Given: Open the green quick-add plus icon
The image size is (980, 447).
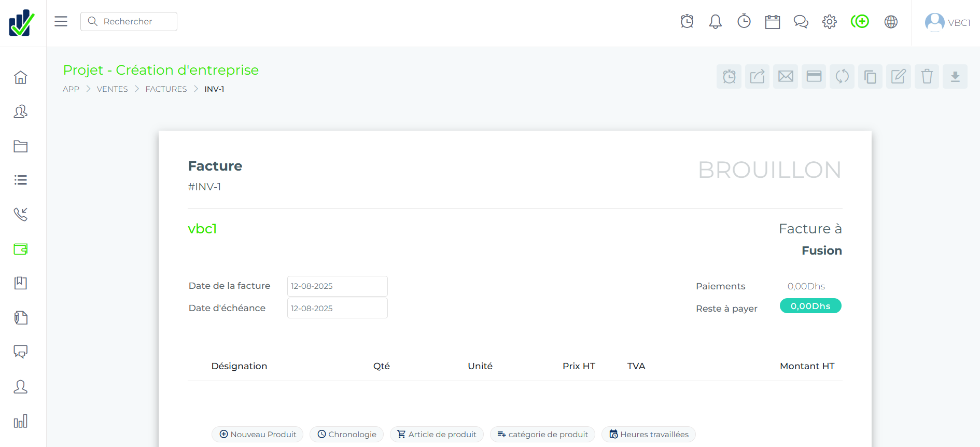Looking at the screenshot, I should pos(860,22).
